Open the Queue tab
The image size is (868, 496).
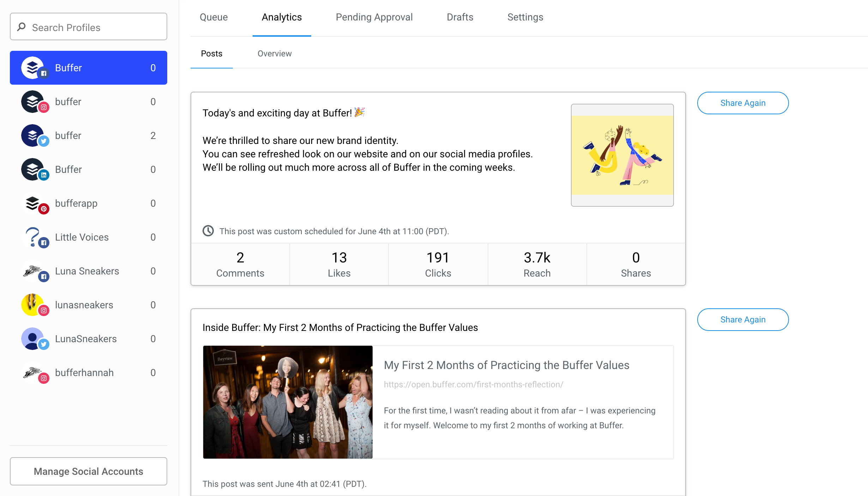click(x=213, y=17)
